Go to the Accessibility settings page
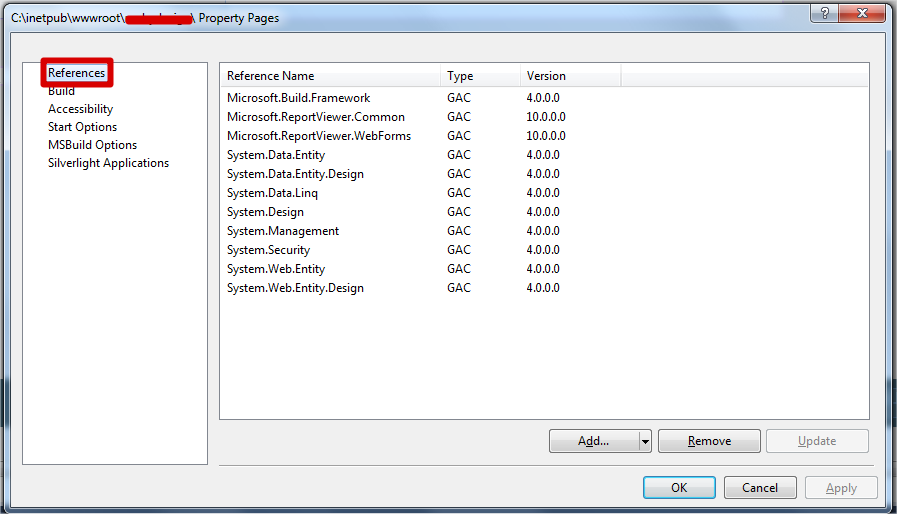The width and height of the screenshot is (897, 514). tap(80, 109)
